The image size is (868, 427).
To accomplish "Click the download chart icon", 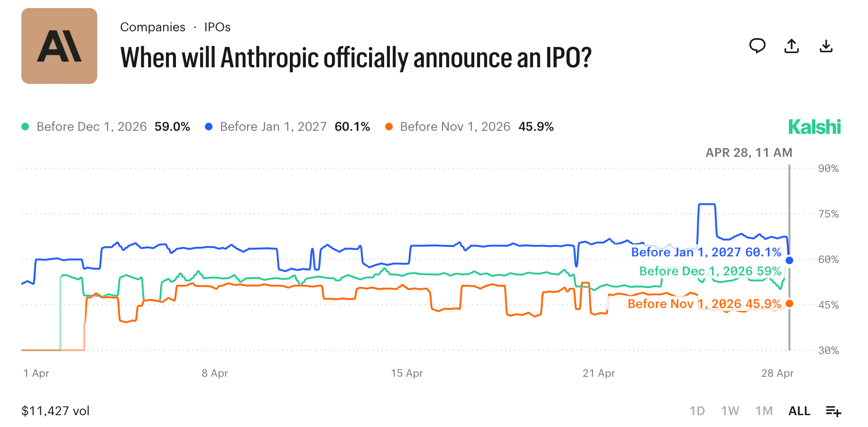I will 825,45.
